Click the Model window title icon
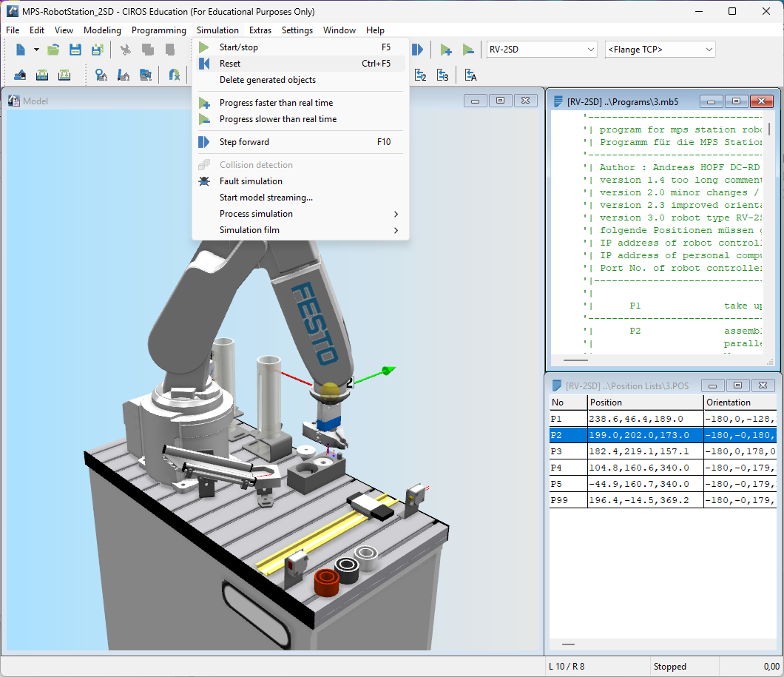This screenshot has height=677, width=784. coord(14,101)
